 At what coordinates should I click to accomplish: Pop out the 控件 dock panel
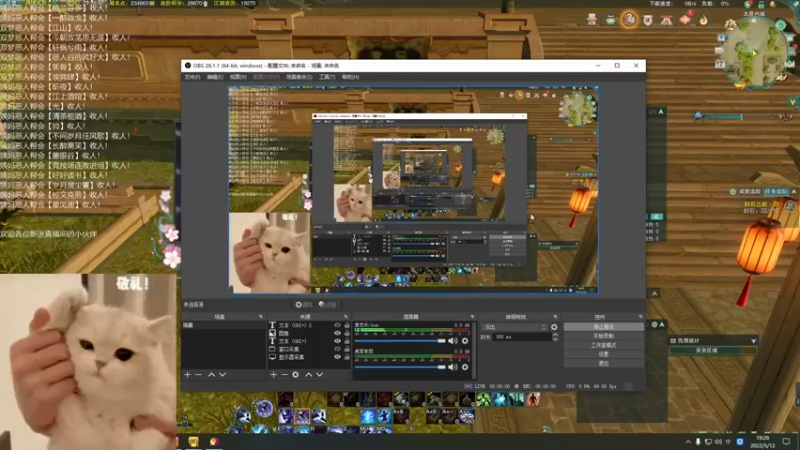click(640, 317)
